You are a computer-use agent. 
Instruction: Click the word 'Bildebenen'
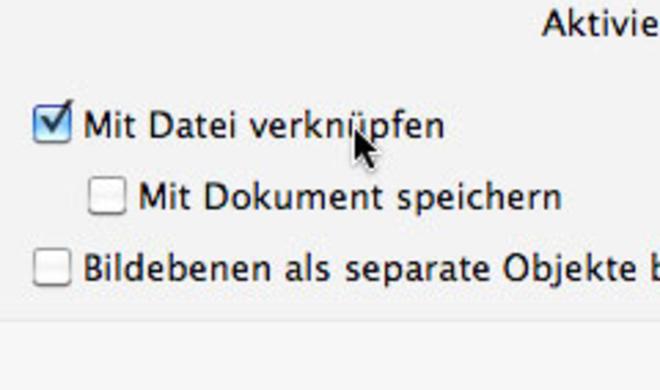(x=177, y=268)
